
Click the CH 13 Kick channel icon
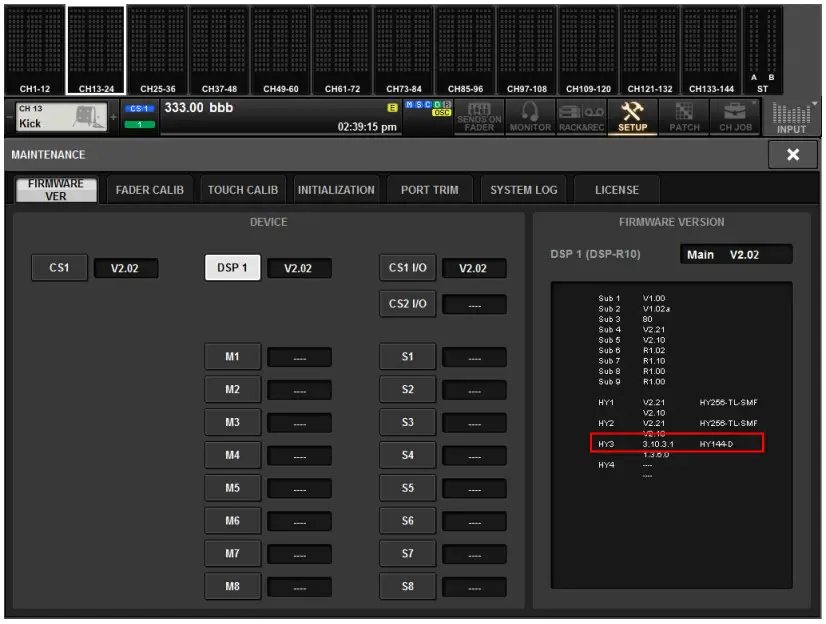click(x=61, y=116)
